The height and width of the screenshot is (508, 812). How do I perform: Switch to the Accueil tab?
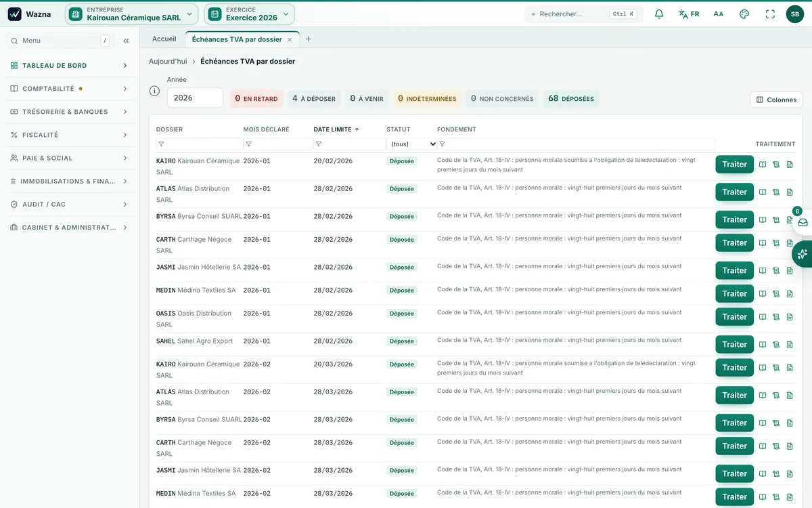click(164, 39)
